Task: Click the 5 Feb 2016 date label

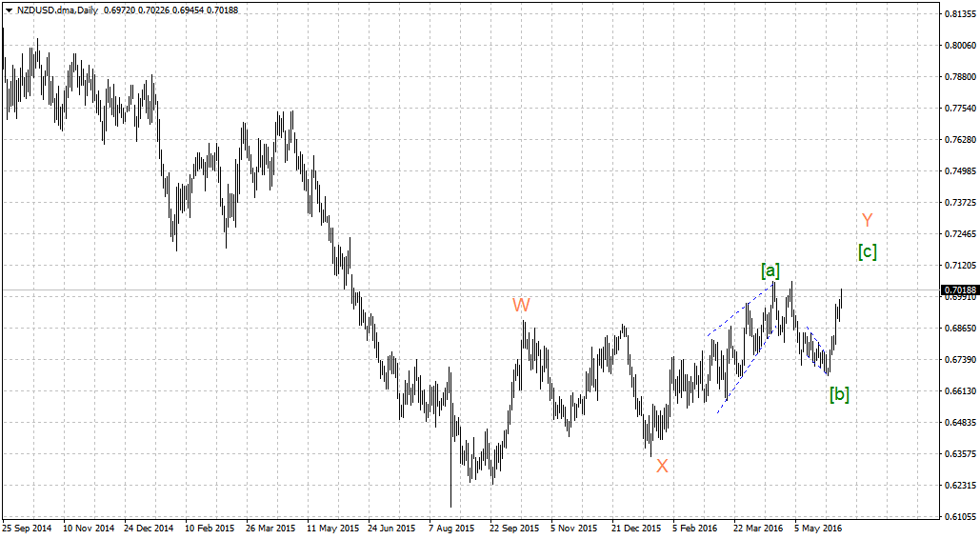Action: tap(695, 529)
